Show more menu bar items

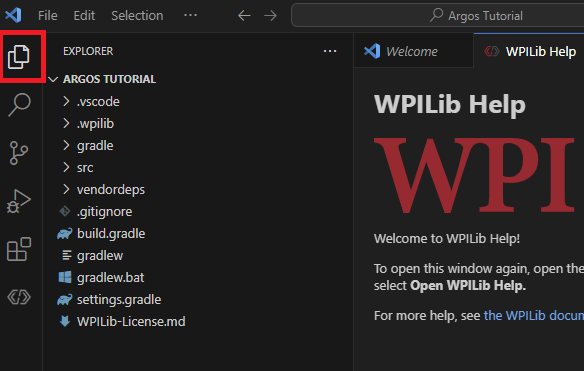click(190, 15)
